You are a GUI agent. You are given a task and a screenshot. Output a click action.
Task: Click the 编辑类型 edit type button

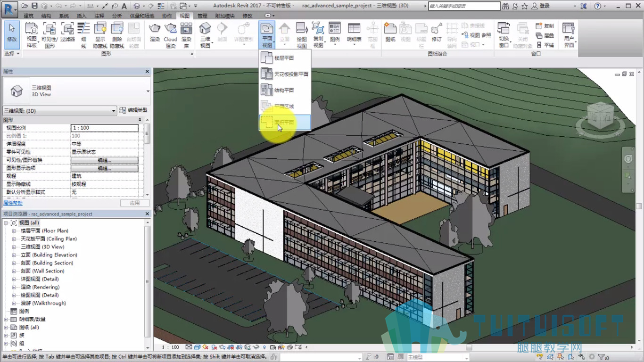coord(133,110)
